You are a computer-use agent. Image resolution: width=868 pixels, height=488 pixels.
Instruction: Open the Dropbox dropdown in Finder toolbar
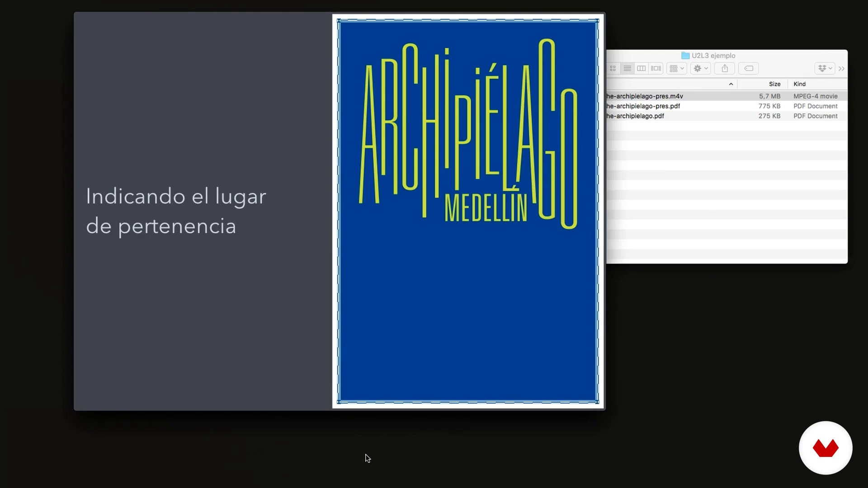click(825, 69)
